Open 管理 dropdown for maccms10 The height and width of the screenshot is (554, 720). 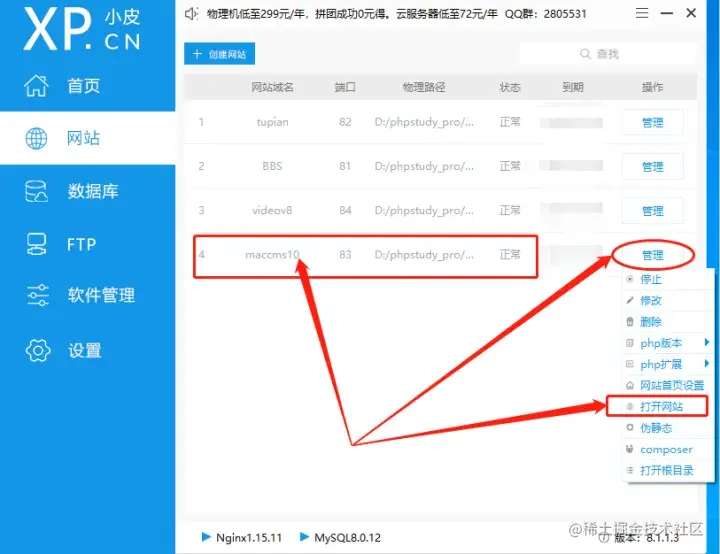(652, 254)
